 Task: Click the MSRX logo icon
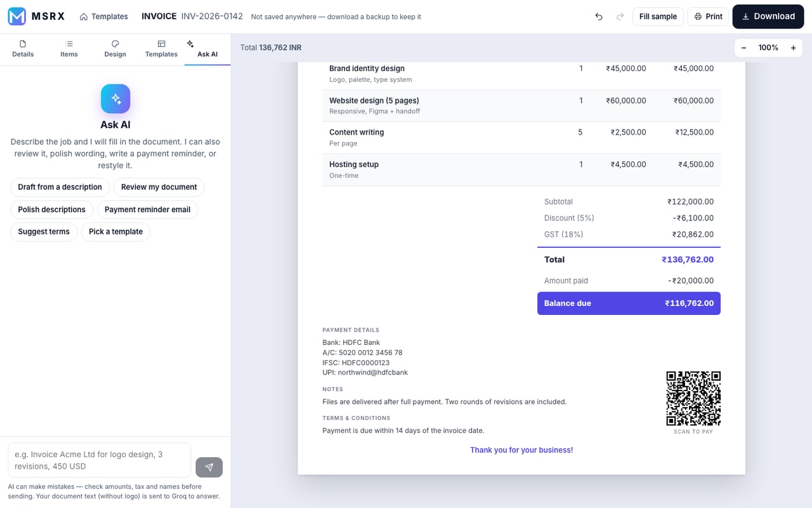[17, 17]
